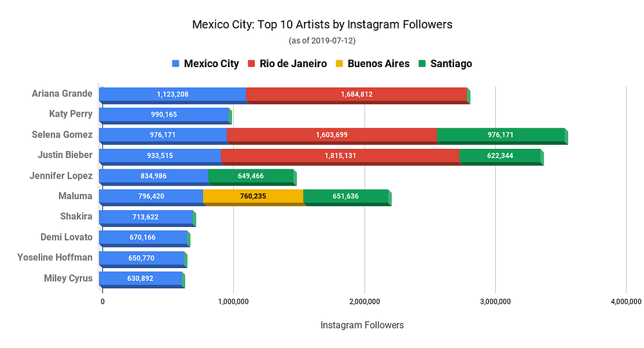This screenshot has height=348, width=644.
Task: Click the green Santiago legend swatch
Action: point(422,64)
